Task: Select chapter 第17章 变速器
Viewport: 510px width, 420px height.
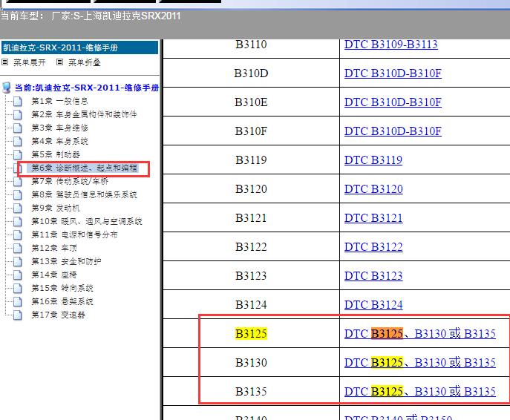Action: point(58,315)
